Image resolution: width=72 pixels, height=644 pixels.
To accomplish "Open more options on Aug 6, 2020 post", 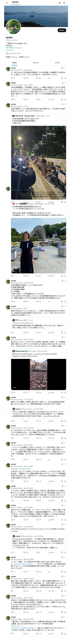I will point(65,68).
